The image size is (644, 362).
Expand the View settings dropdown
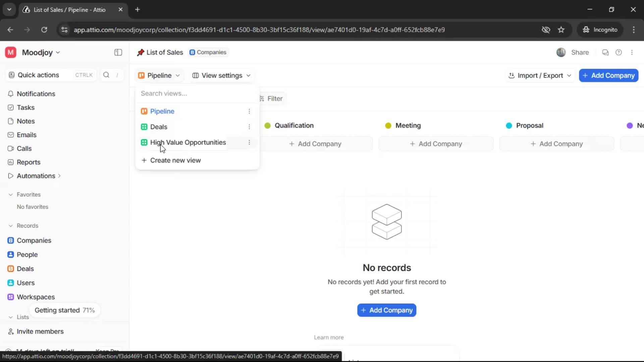(221, 75)
